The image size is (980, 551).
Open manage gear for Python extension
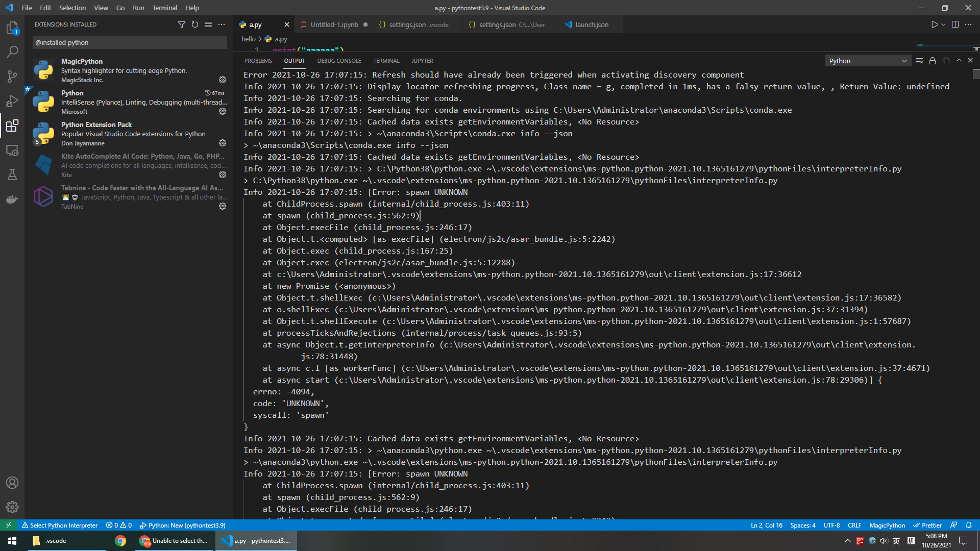[223, 111]
